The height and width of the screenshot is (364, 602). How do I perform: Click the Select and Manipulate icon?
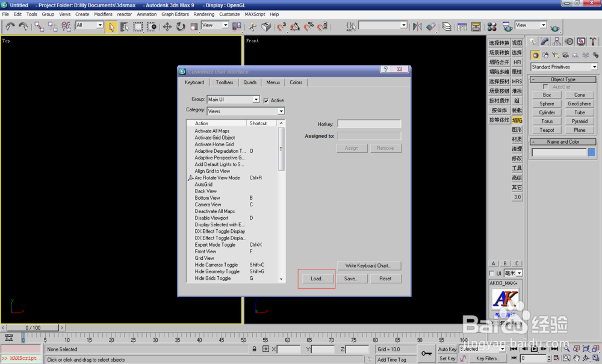(252, 26)
